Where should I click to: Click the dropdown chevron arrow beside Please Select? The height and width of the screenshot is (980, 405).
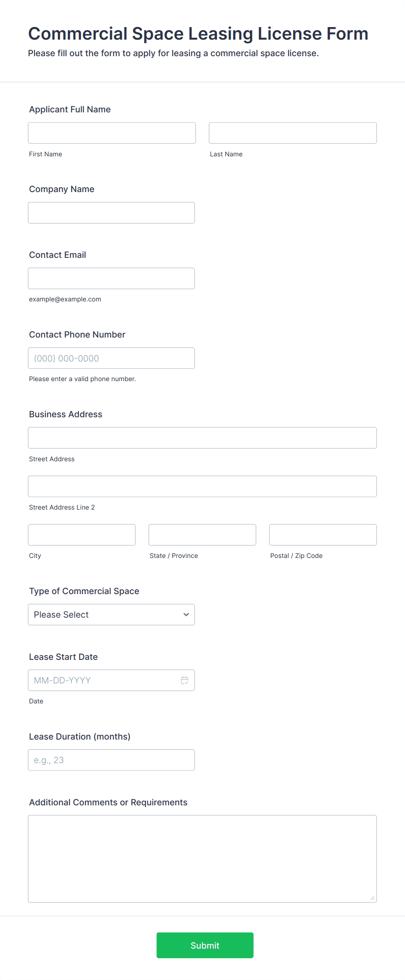pos(186,615)
